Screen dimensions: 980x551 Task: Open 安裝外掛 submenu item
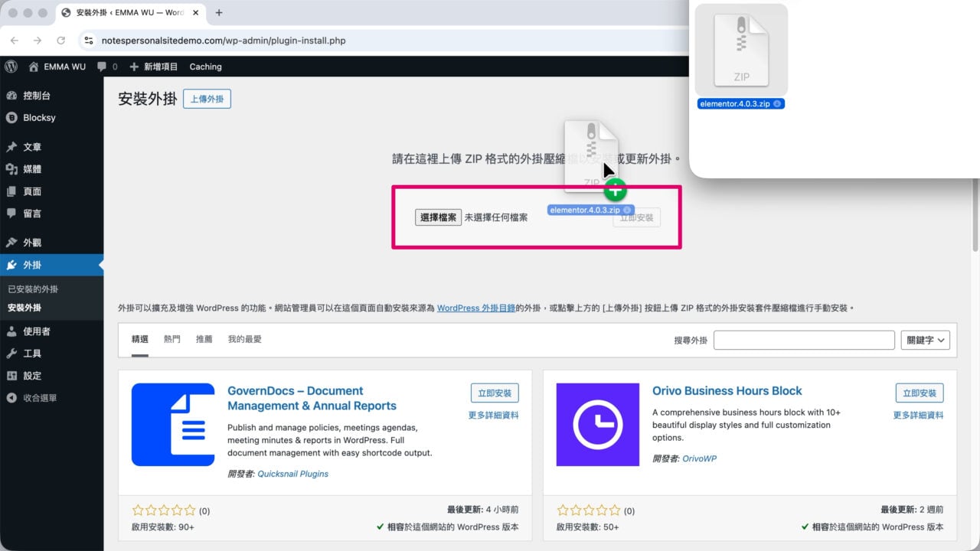24,308
